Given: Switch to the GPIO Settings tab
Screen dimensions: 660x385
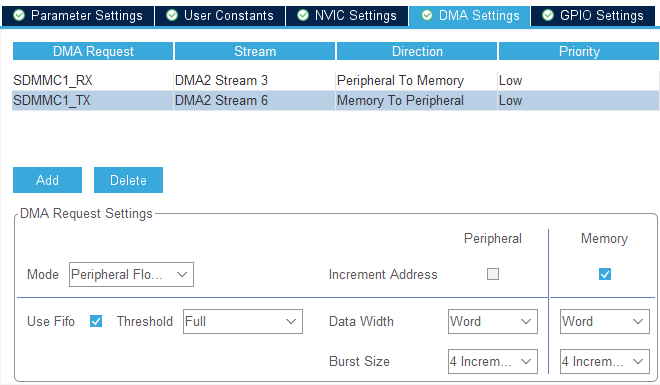Looking at the screenshot, I should 593,16.
